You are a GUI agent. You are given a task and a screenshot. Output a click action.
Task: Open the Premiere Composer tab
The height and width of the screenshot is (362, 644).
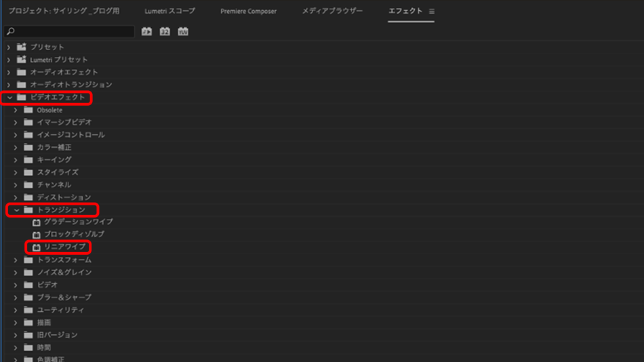point(249,11)
